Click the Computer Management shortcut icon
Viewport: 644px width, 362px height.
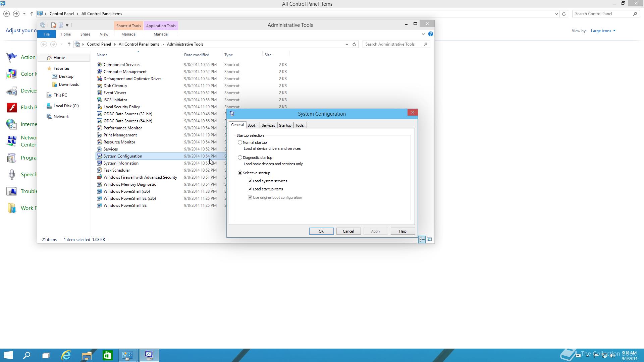tap(99, 72)
